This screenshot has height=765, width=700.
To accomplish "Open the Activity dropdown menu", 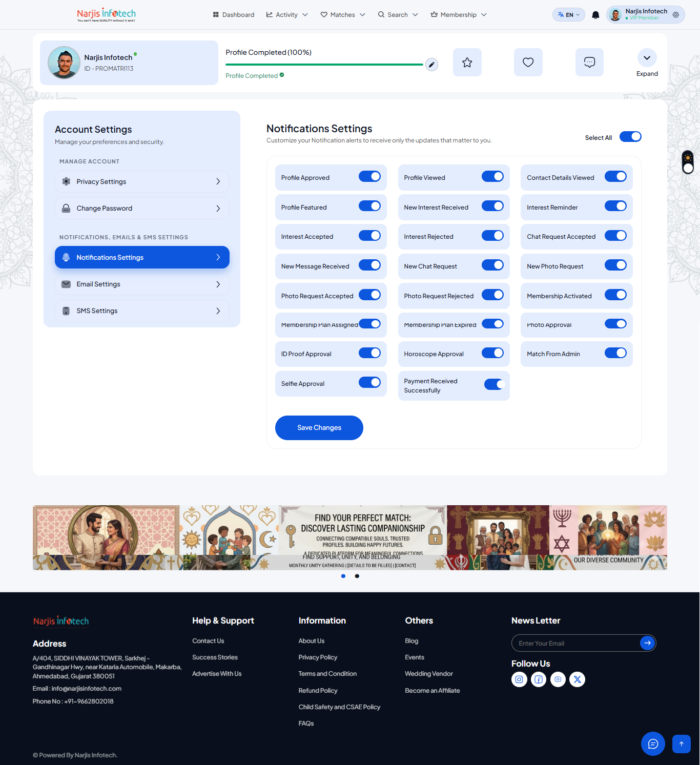I will tap(287, 15).
